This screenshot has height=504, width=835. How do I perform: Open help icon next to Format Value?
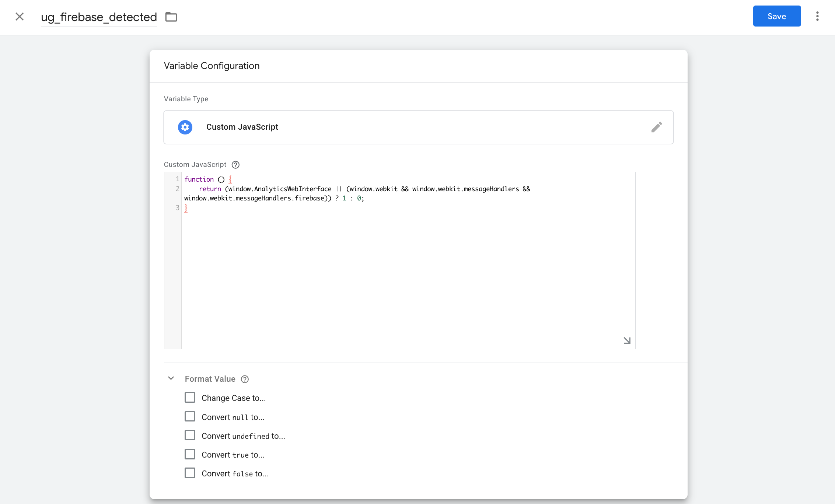(x=245, y=379)
